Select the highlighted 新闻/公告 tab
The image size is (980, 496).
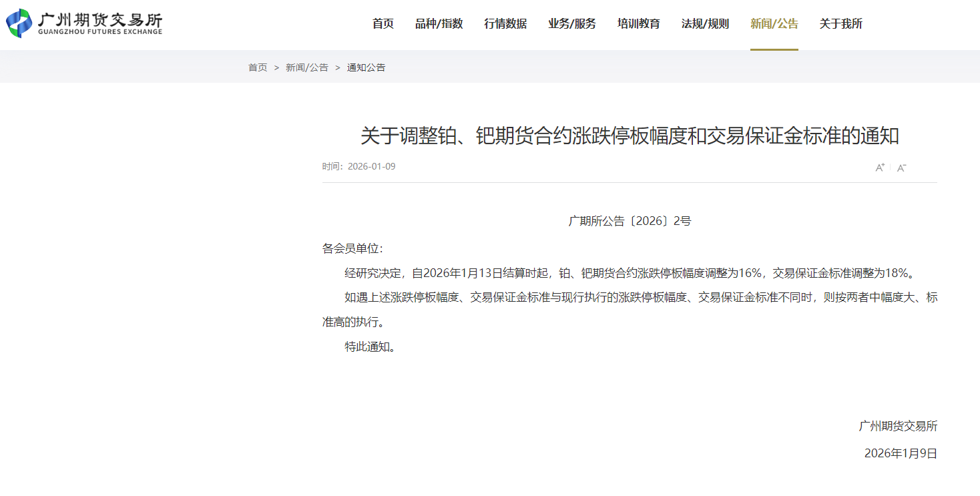tap(774, 24)
